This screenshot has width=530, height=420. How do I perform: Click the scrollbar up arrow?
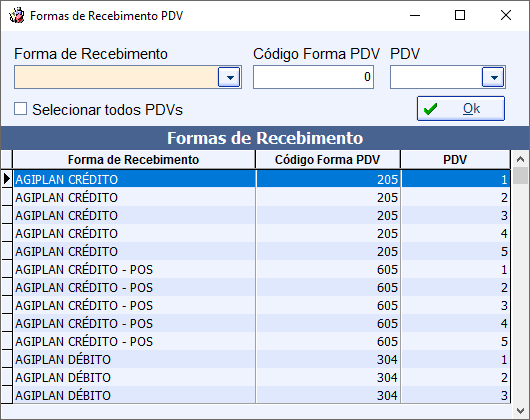[521, 159]
